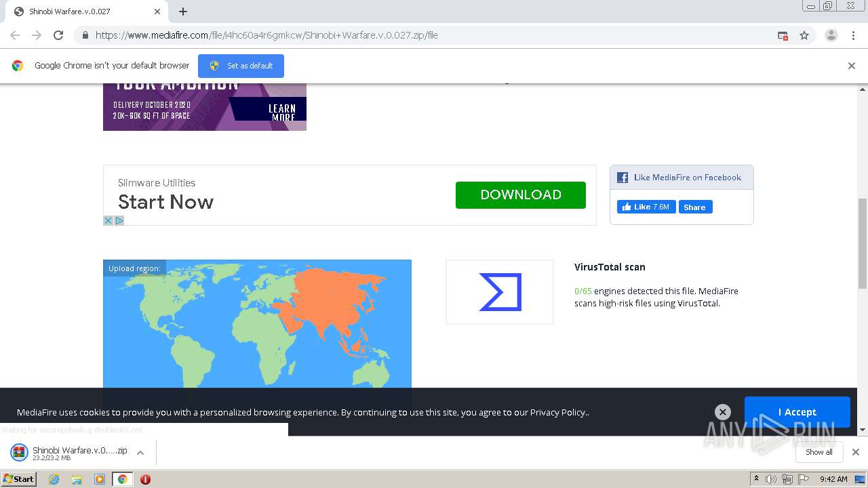The height and width of the screenshot is (488, 868).
Task: Open the Action Center flag icon
Action: (x=804, y=479)
